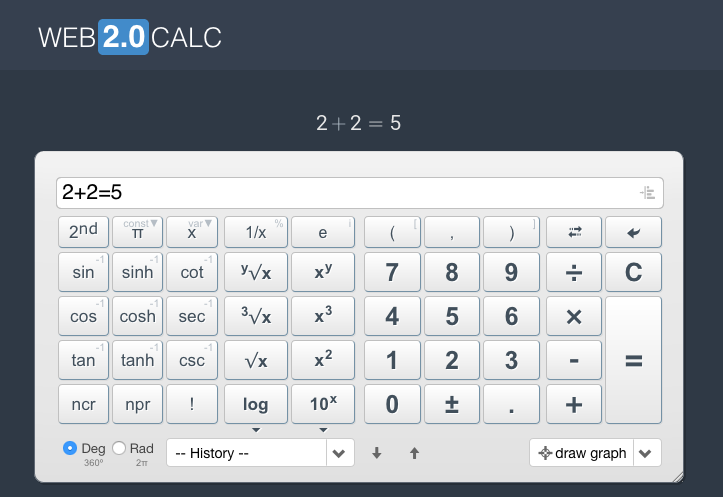
Task: Click the draw graph button
Action: click(582, 453)
